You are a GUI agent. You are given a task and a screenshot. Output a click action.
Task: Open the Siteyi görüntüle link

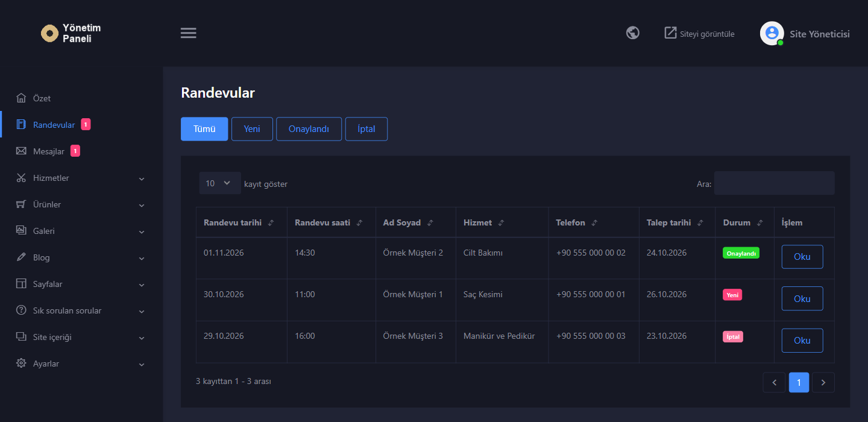(699, 34)
